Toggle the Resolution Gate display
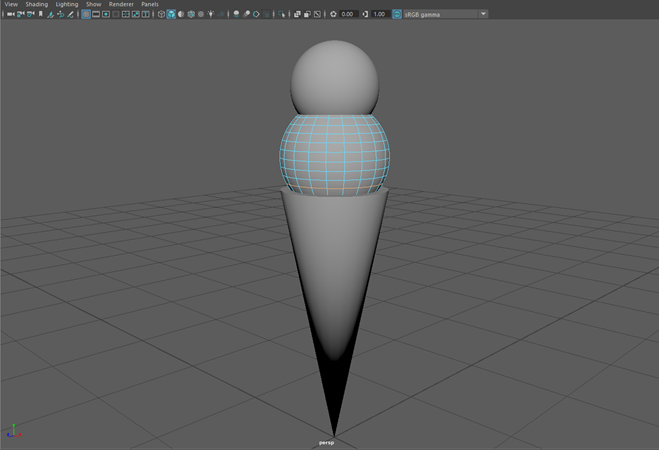Viewport: 659px width, 450px height. [106, 14]
